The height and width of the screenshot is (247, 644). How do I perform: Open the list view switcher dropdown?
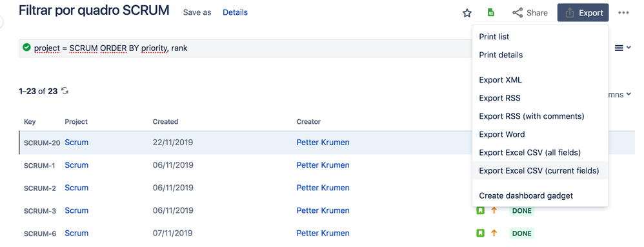coord(622,48)
